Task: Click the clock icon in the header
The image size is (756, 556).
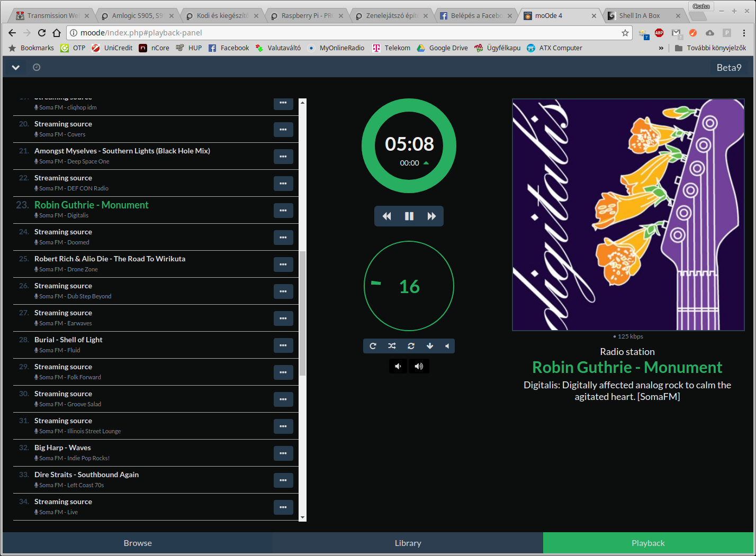Action: pos(37,67)
